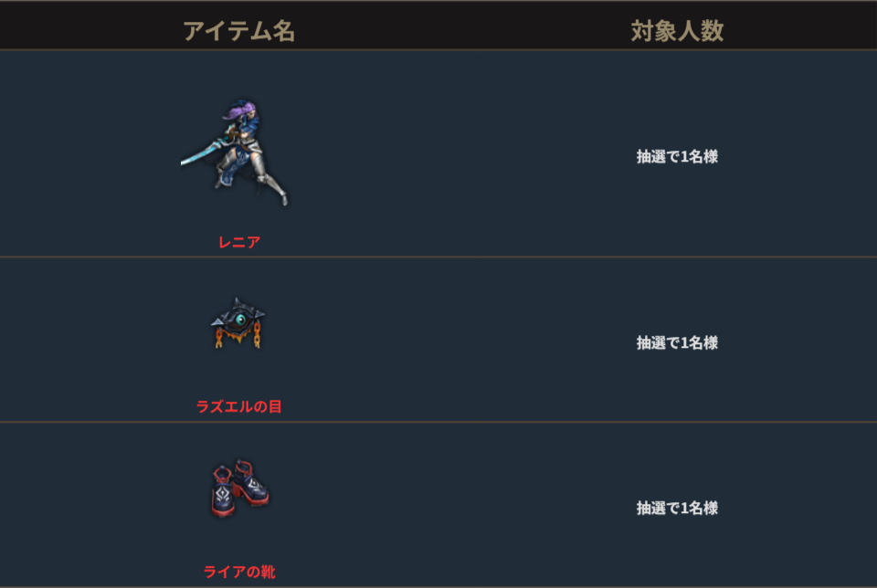Click レニア's purple hair

[241, 110]
